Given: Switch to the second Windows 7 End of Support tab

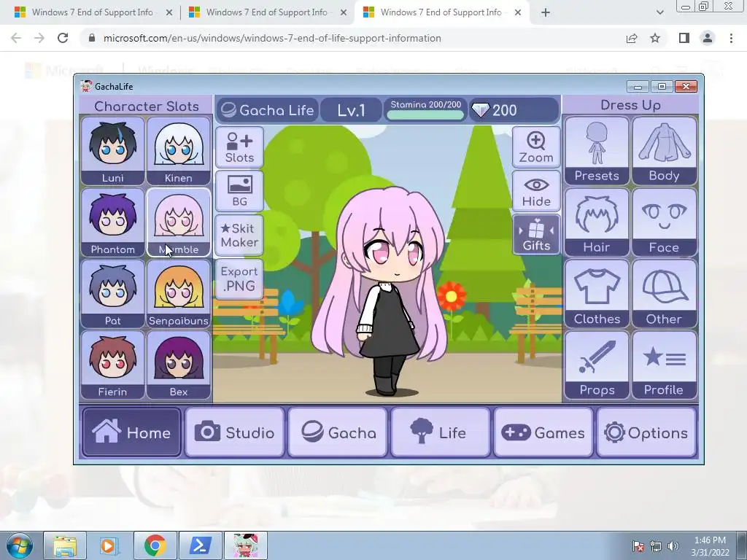Looking at the screenshot, I should (x=267, y=12).
